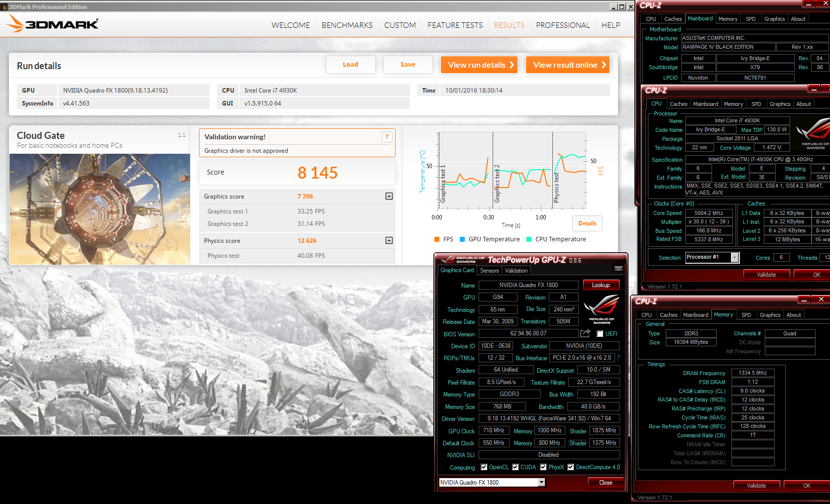Viewport: 830px width, 504px height.
Task: Open Caches tab in CPU-Z Mainboard window
Action: 673,19
